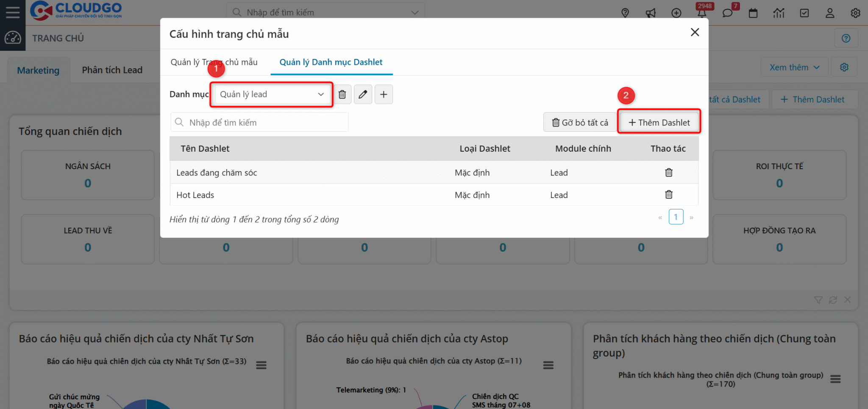This screenshot has width=868, height=409.
Task: Click Thêm Dashlet on the background page
Action: 815,100
